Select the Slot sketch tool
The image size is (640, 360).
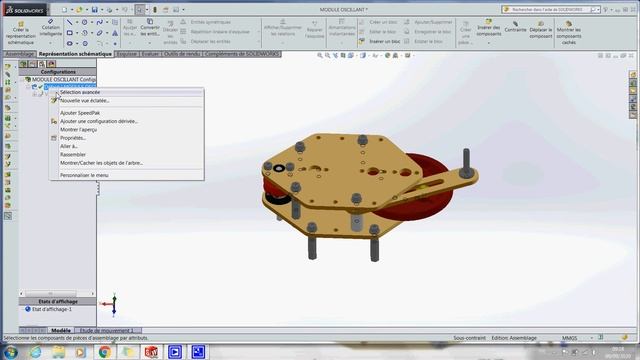(x=70, y=43)
